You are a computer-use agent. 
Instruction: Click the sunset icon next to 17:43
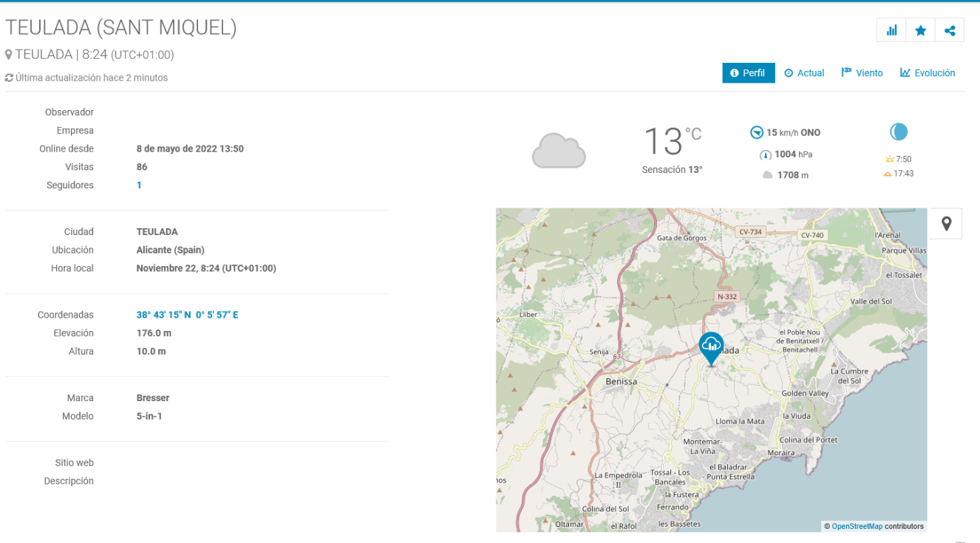888,174
